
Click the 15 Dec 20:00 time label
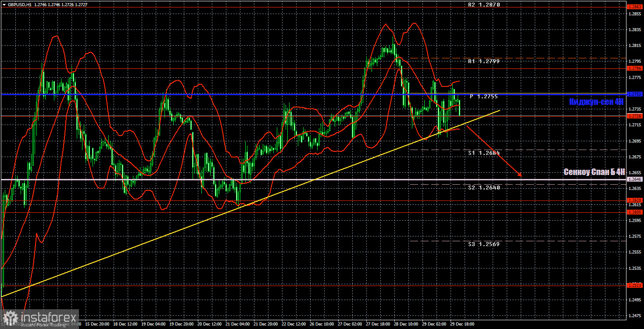pyautogui.click(x=97, y=324)
